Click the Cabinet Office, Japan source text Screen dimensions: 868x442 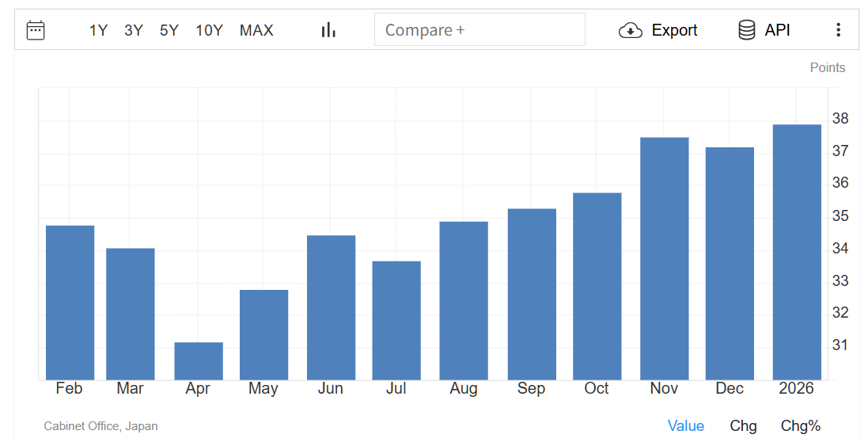tap(100, 426)
